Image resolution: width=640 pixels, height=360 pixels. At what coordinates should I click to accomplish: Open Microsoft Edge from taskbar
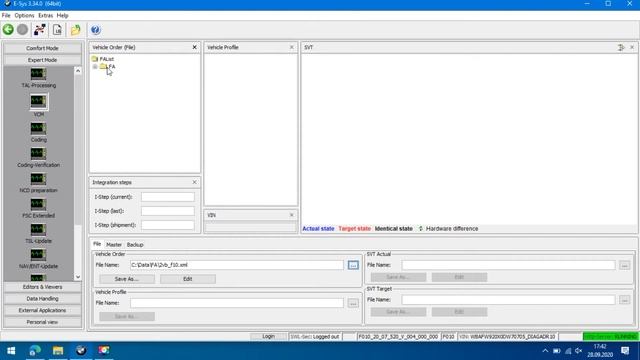[35, 351]
